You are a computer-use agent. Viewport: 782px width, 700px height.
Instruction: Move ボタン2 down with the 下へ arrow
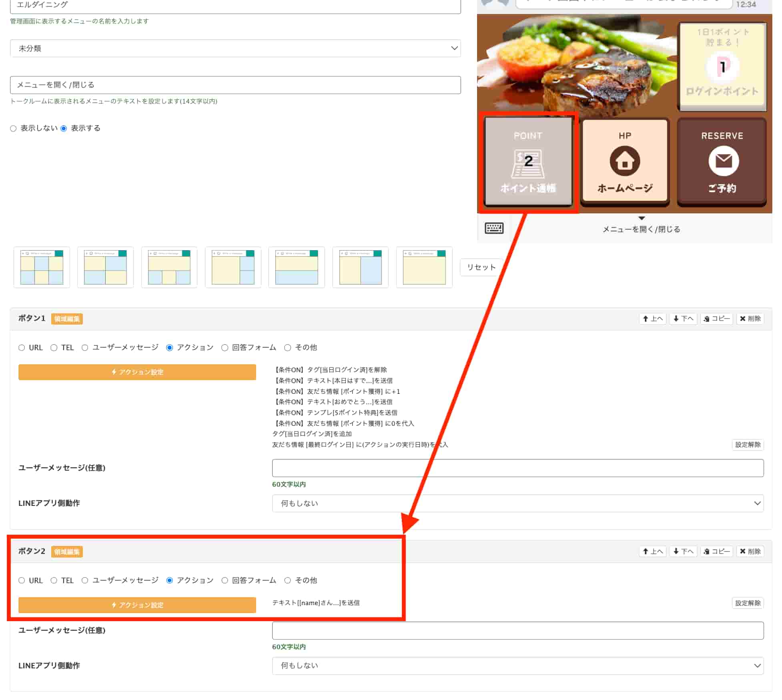click(683, 551)
